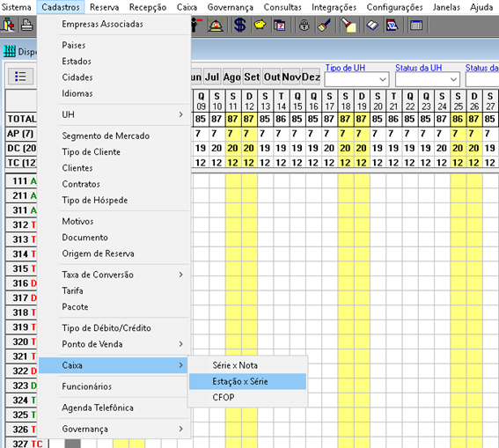Open the Configurações menu

(394, 7)
